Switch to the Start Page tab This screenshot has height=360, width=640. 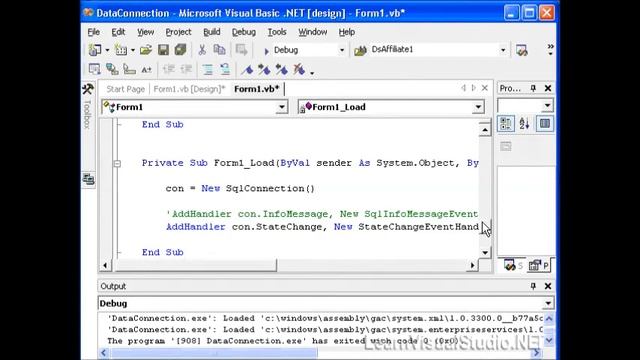tap(125, 89)
